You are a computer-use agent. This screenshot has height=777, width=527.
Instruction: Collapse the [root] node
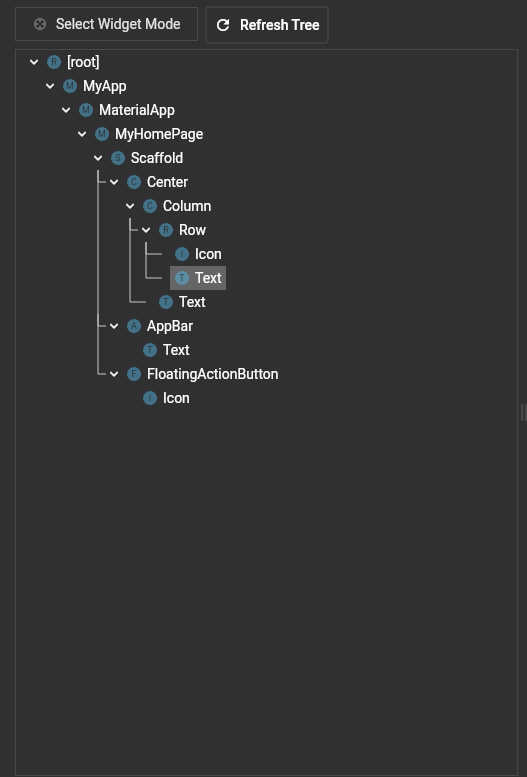coord(34,62)
